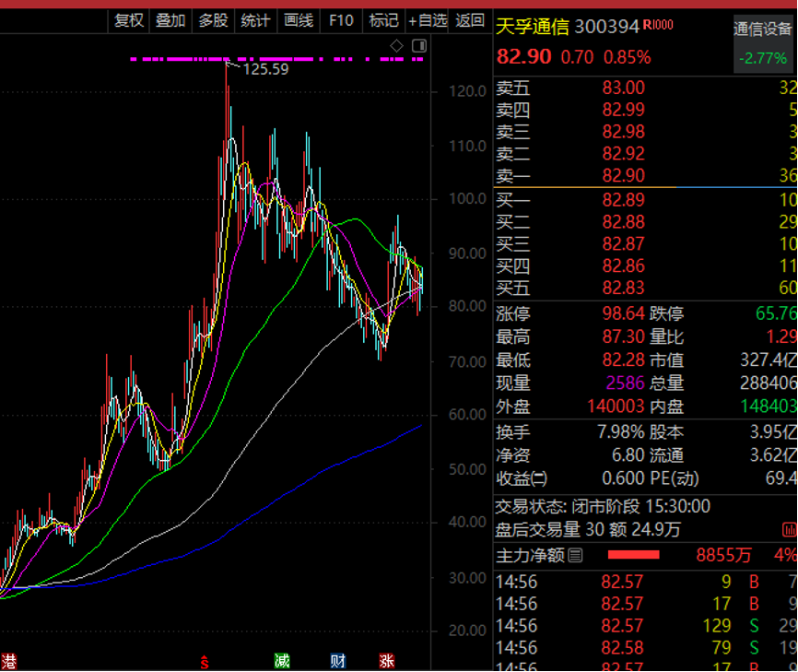Viewport: 798px width, 672px height.
Task: Click the red S marker icon on timeline
Action: tap(204, 662)
